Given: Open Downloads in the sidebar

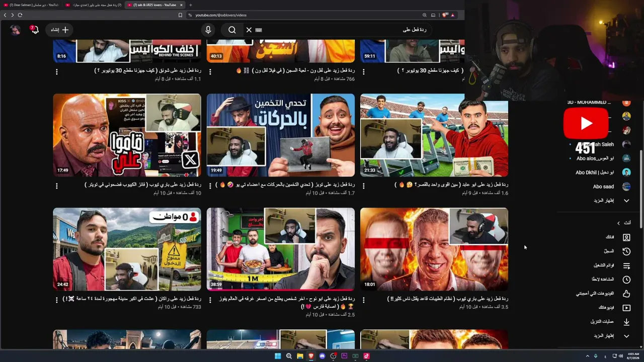Looking at the screenshot, I should tap(610, 322).
